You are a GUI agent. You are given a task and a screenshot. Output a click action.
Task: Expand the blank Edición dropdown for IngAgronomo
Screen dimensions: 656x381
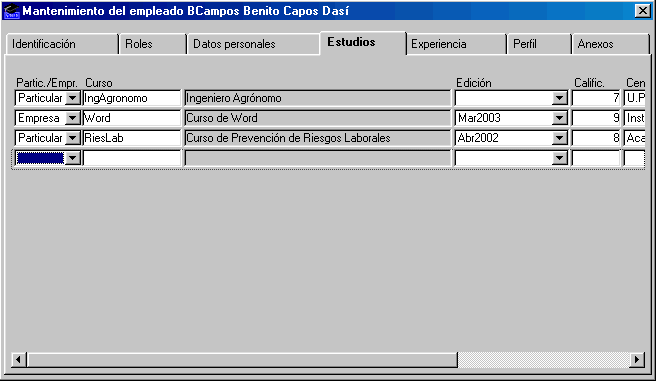click(x=559, y=98)
